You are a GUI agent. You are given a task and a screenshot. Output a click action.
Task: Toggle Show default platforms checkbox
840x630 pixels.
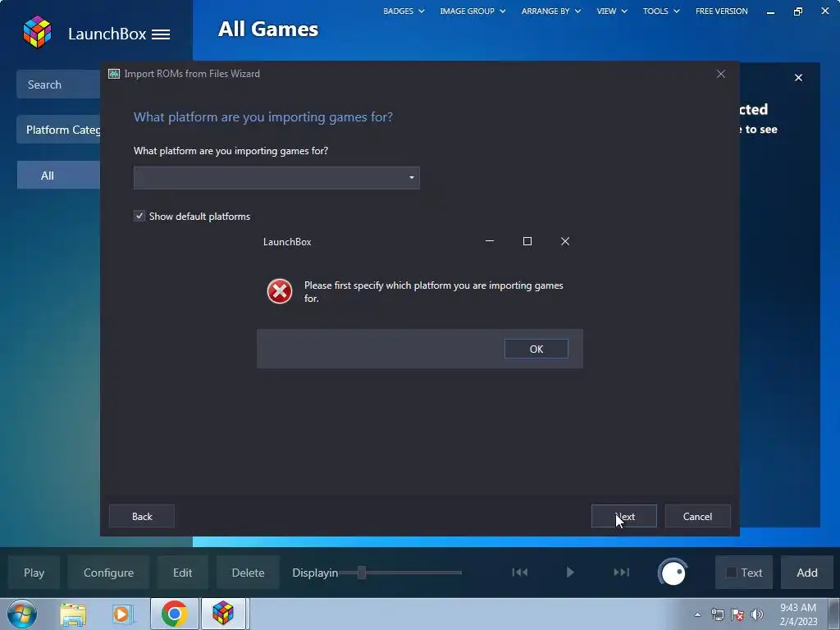(139, 216)
